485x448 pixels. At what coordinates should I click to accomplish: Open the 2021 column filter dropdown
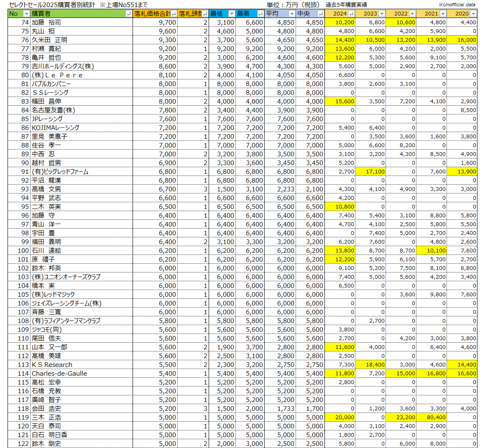click(x=443, y=14)
